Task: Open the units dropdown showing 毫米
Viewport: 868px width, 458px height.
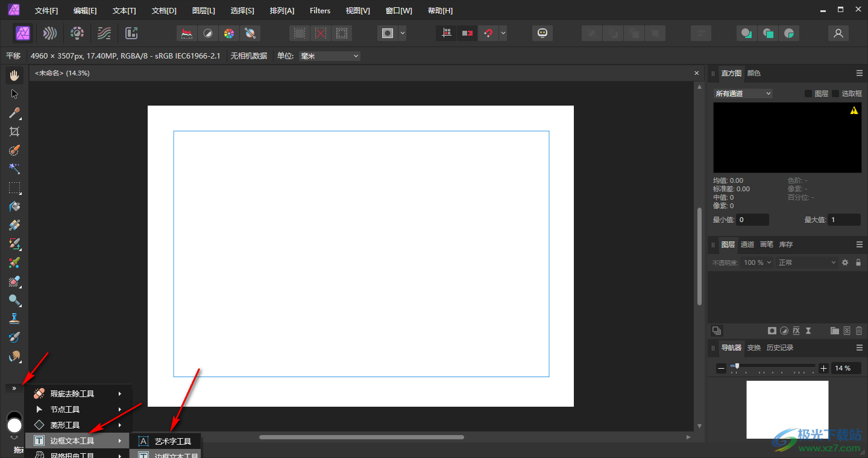Action: pyautogui.click(x=329, y=56)
